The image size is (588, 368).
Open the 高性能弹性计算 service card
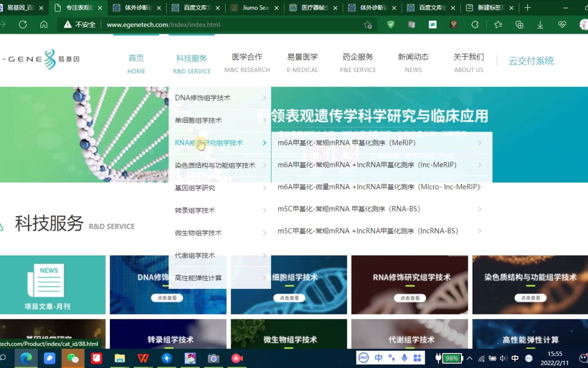[x=530, y=334]
